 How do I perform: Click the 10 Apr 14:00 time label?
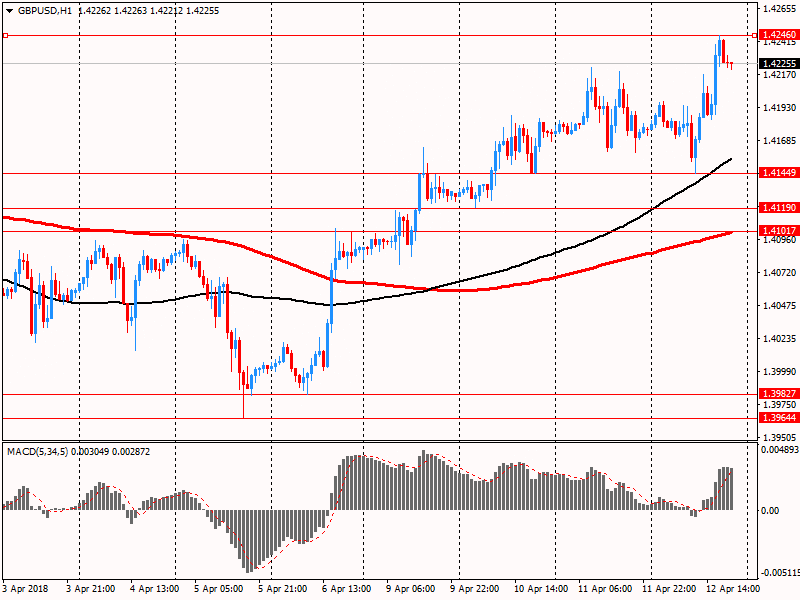541,589
